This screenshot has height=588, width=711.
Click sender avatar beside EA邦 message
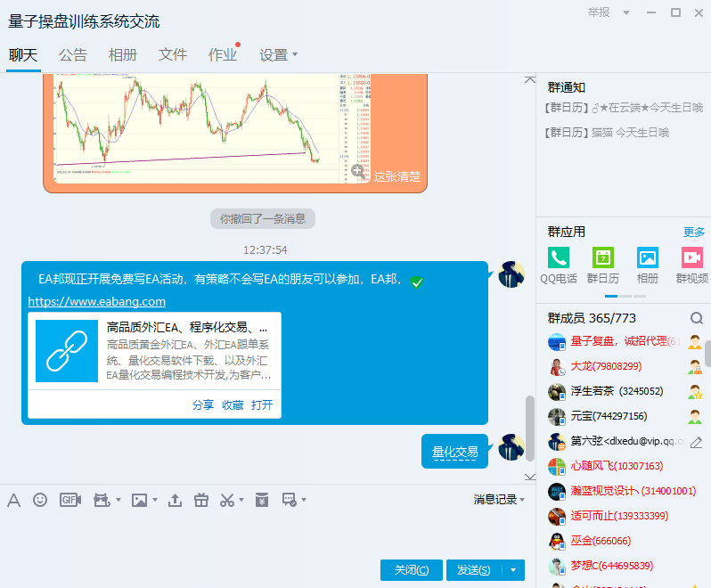coord(511,274)
